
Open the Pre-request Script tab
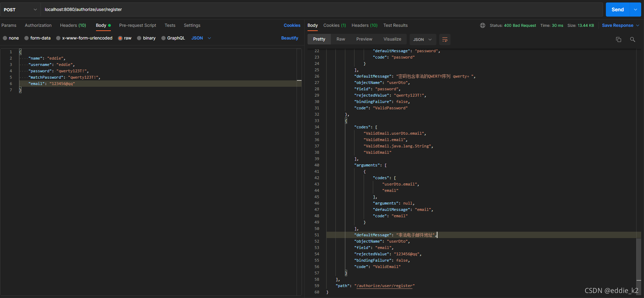pyautogui.click(x=138, y=25)
